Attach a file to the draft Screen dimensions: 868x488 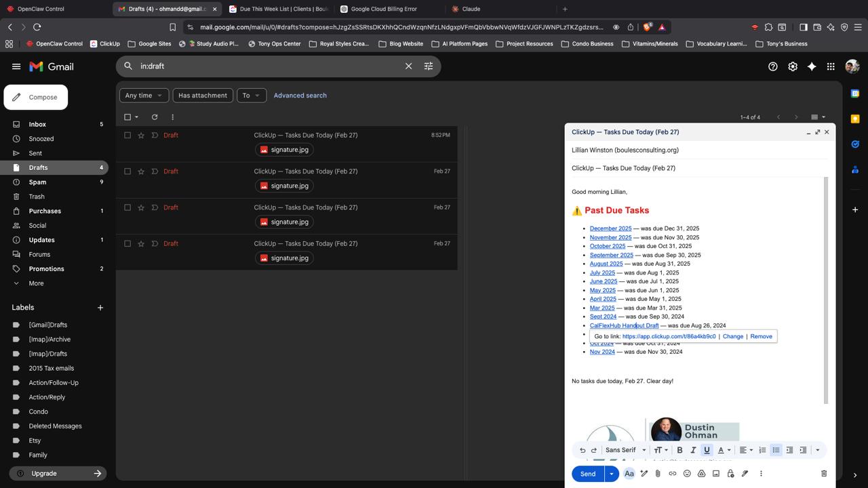(x=658, y=474)
